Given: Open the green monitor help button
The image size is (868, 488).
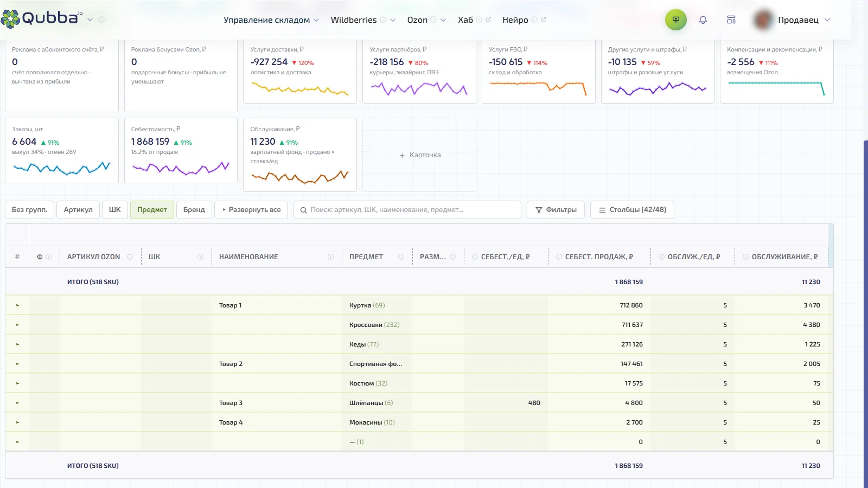Looking at the screenshot, I should 676,20.
